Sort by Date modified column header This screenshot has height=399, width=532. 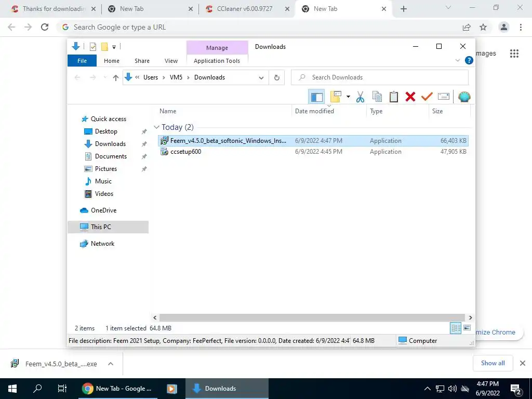tap(329, 111)
